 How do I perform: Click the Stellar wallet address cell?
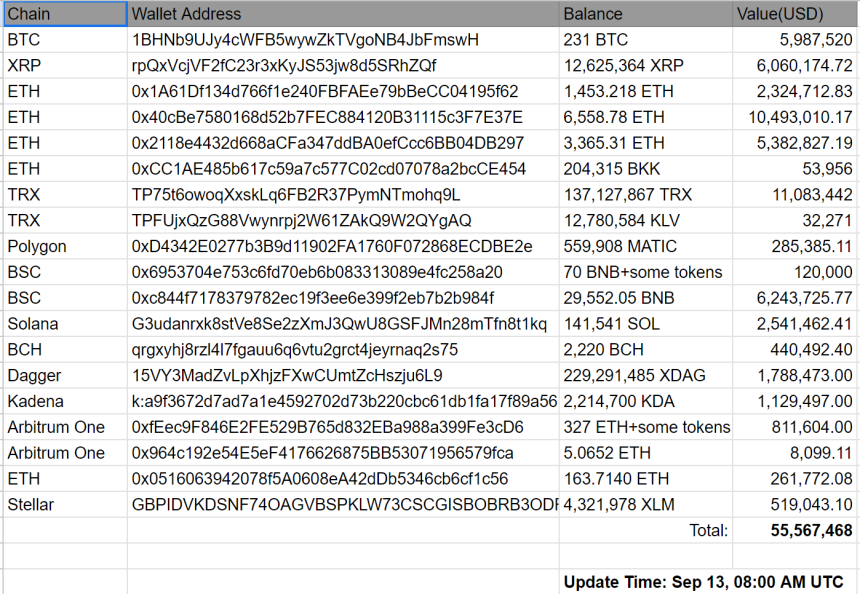coord(343,505)
